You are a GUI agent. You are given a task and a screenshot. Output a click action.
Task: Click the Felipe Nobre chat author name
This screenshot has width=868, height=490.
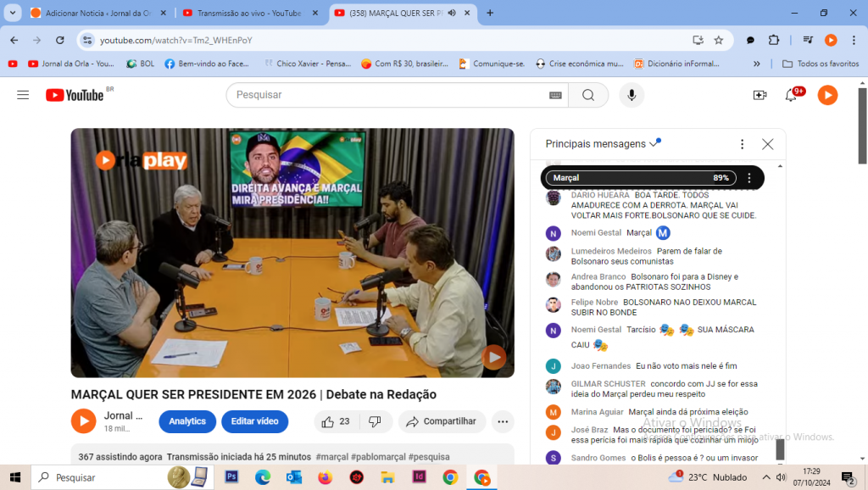(594, 303)
